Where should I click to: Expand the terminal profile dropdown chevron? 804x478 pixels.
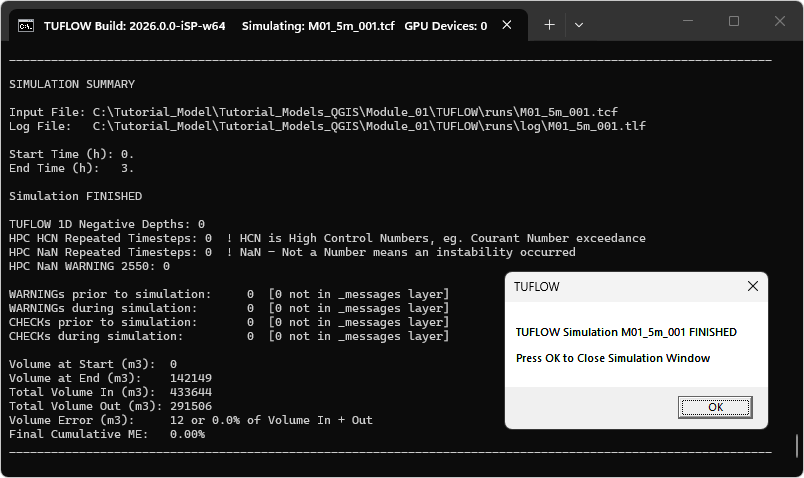[x=578, y=25]
